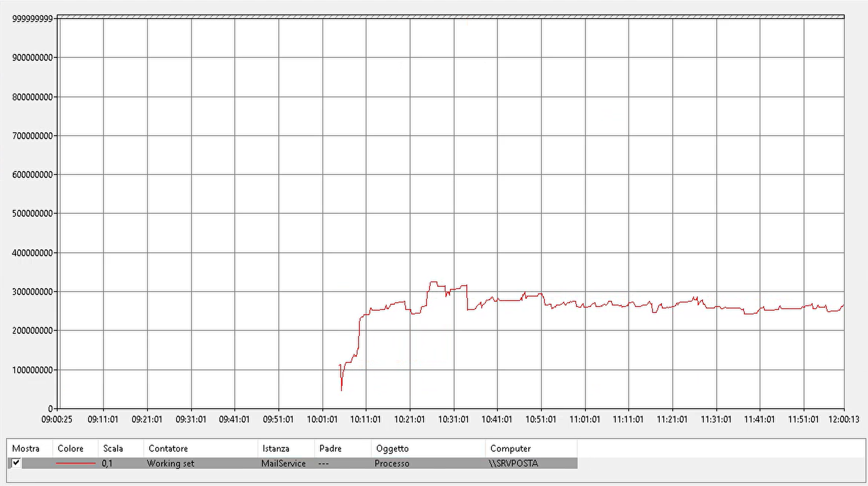Sort counters by the Contatore header
The height and width of the screenshot is (486, 868).
tap(168, 448)
